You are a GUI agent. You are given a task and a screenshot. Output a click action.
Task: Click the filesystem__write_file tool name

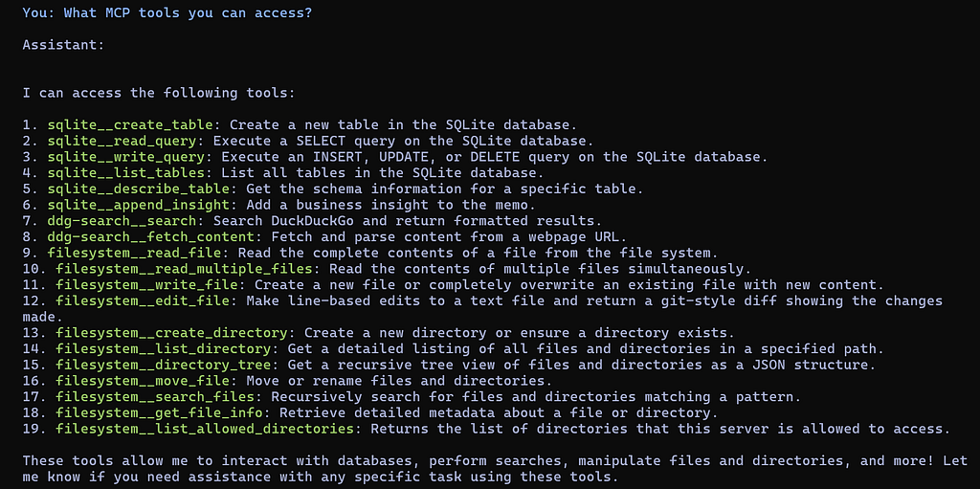tap(146, 286)
